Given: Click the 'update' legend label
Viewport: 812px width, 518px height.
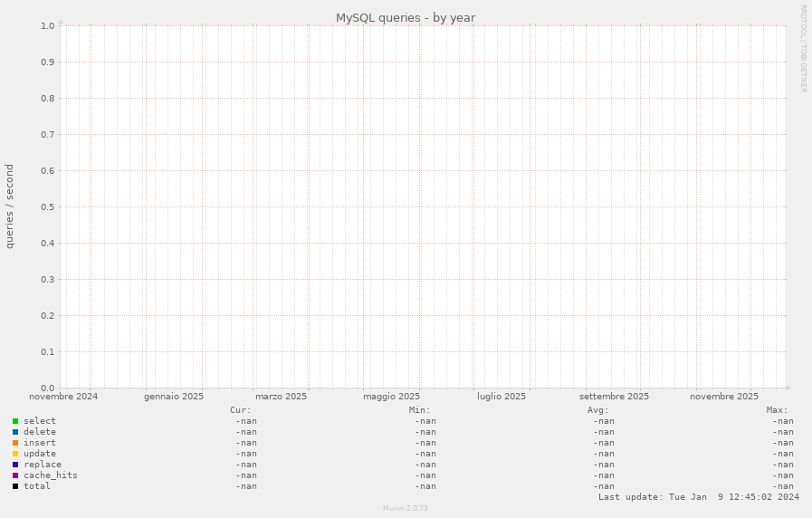Looking at the screenshot, I should [x=39, y=454].
